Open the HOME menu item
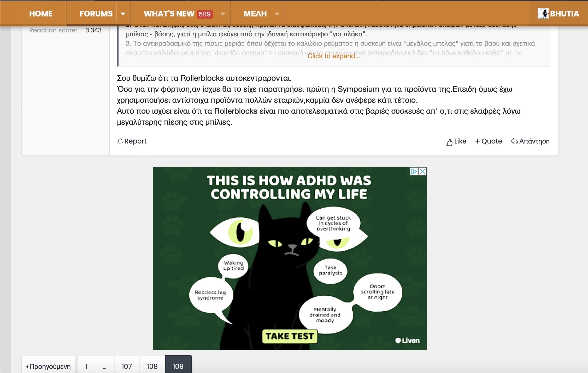 [x=41, y=14]
